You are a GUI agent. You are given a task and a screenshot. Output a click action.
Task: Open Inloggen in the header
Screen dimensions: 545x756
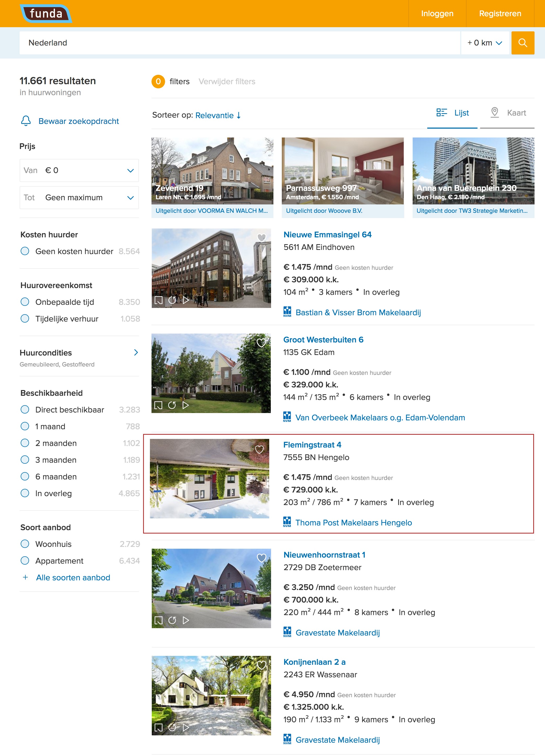[x=437, y=14]
